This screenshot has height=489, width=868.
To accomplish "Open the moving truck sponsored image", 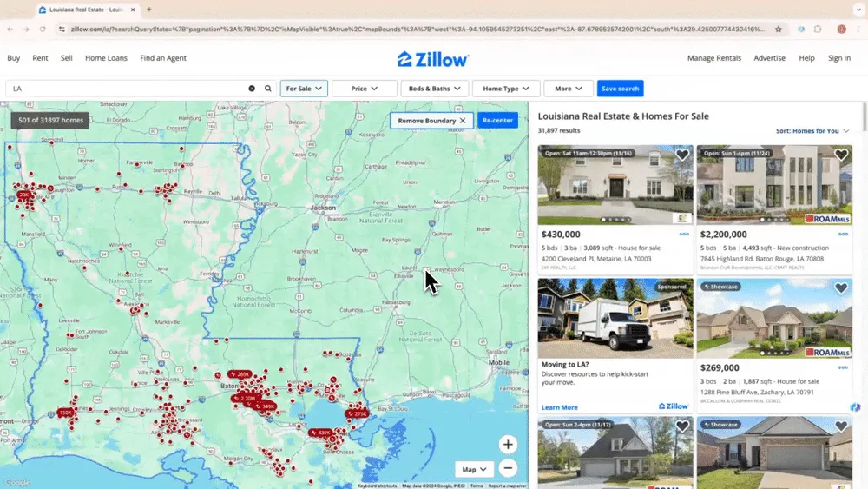I will pyautogui.click(x=615, y=319).
